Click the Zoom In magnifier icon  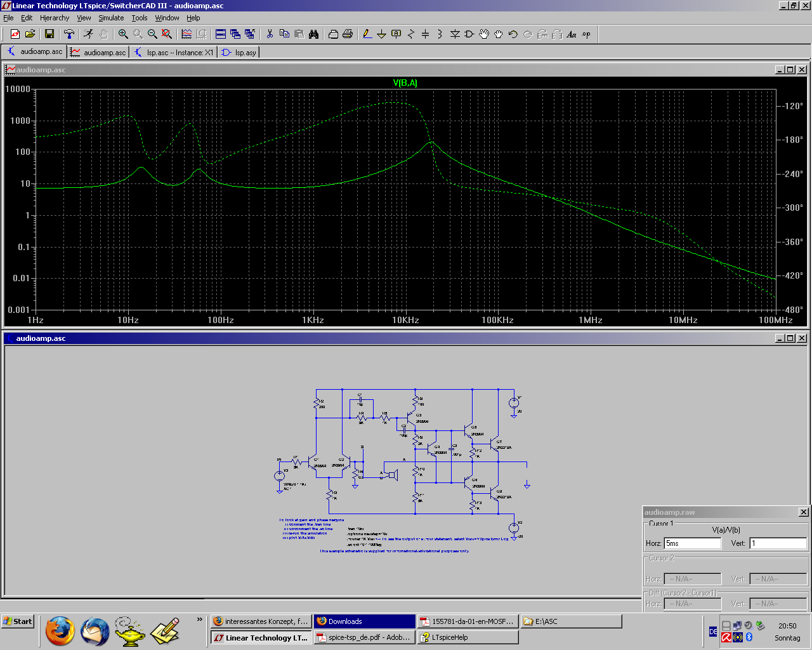[x=123, y=34]
